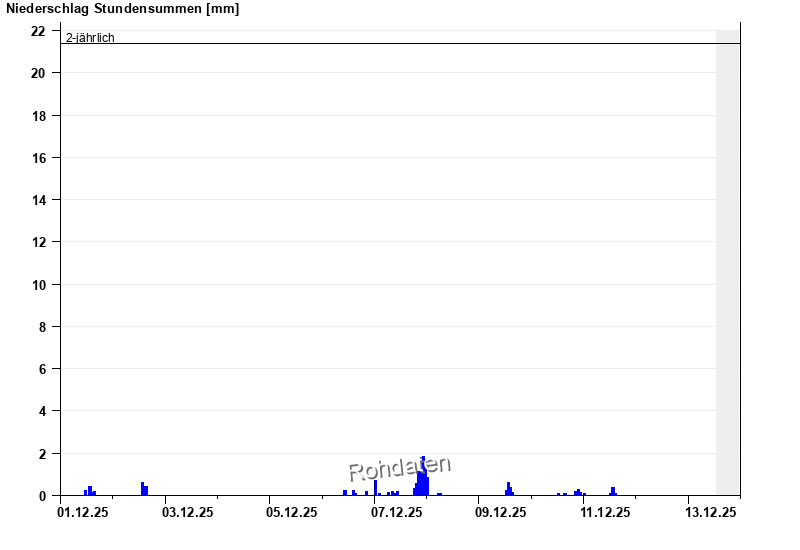Click the blue bar peak above 11.12.25

[x=613, y=491]
